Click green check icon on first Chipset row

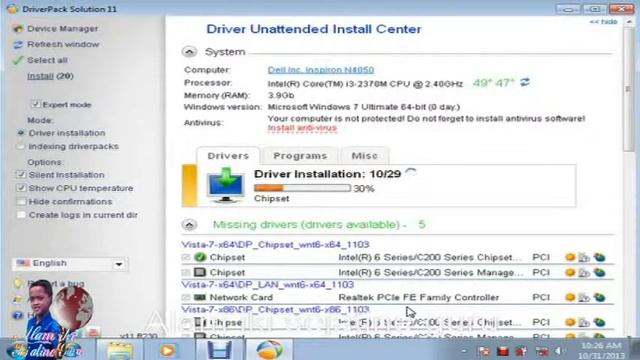(x=200, y=257)
